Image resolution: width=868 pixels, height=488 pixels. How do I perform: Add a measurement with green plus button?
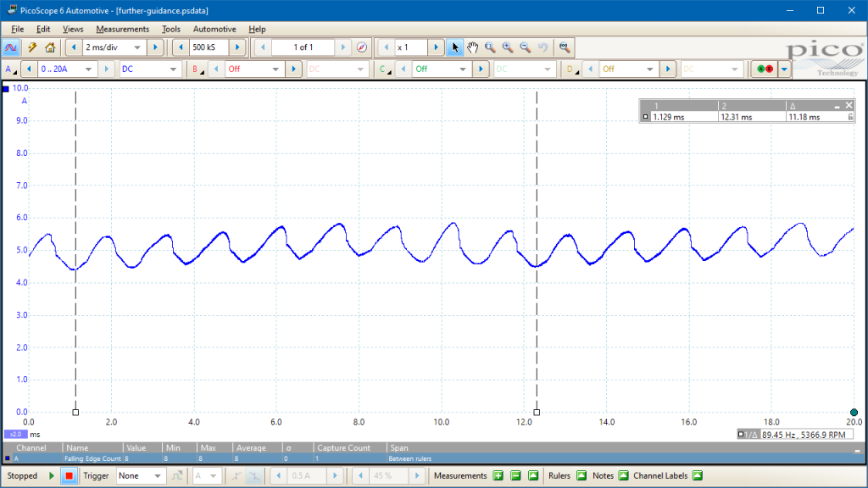point(498,475)
